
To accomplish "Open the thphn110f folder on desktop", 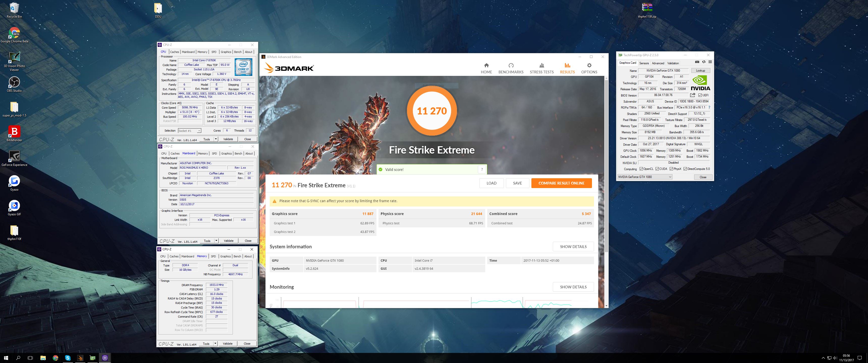I will click(14, 232).
